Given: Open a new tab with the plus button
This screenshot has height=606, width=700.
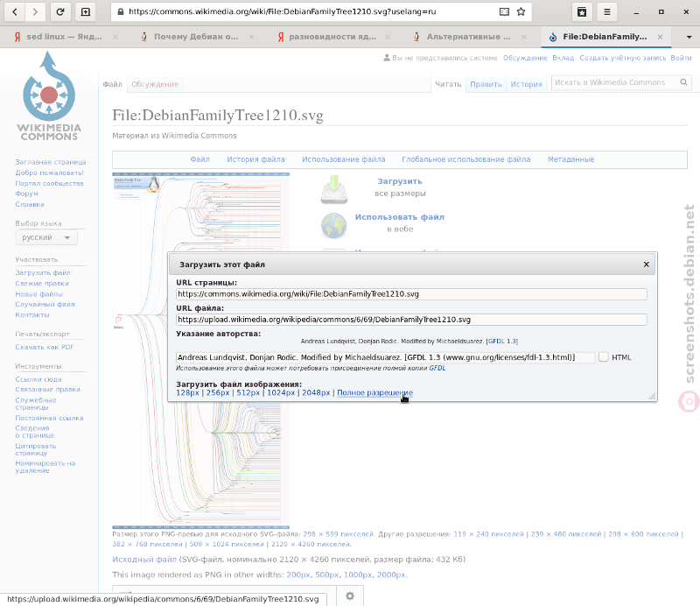Looking at the screenshot, I should (x=85, y=12).
